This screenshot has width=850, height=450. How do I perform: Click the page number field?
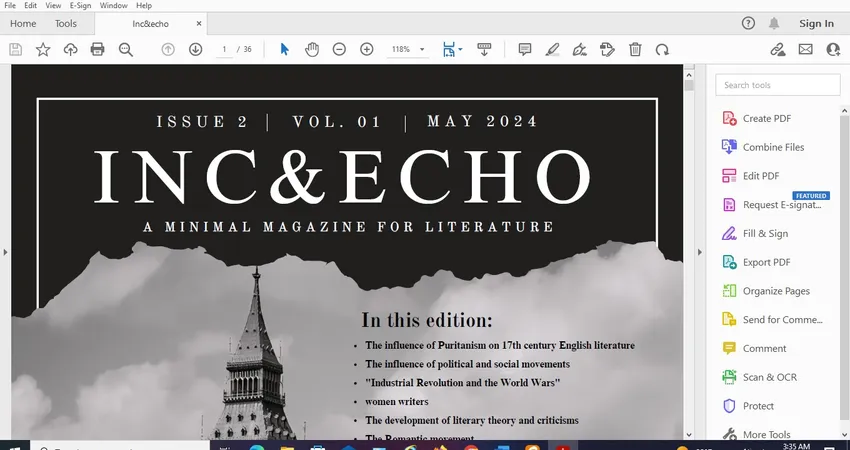[x=224, y=49]
